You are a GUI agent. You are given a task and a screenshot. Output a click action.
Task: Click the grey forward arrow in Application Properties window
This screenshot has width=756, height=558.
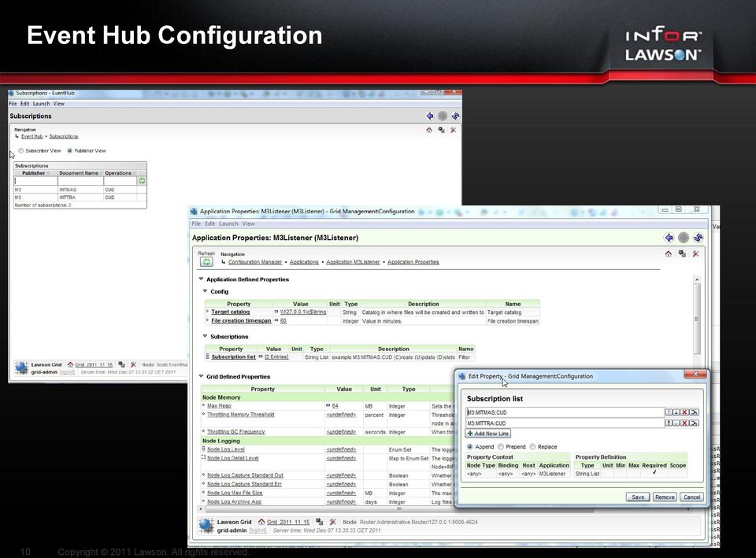click(x=684, y=238)
